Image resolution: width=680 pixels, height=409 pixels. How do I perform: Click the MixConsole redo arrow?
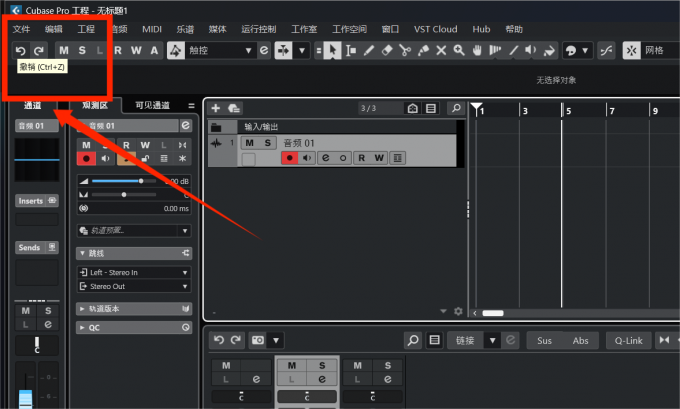236,340
